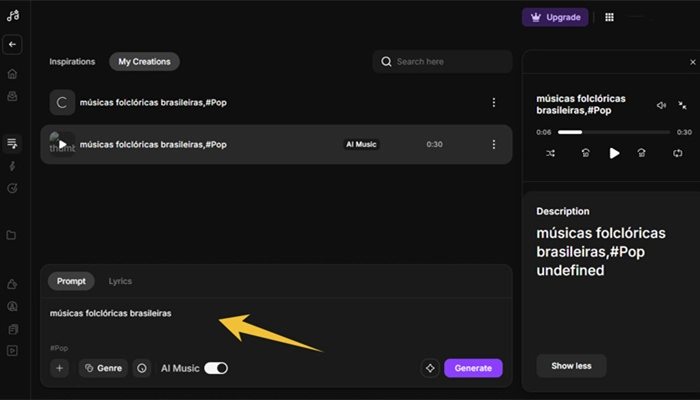Open the folder icon in the left sidebar

coord(12,235)
